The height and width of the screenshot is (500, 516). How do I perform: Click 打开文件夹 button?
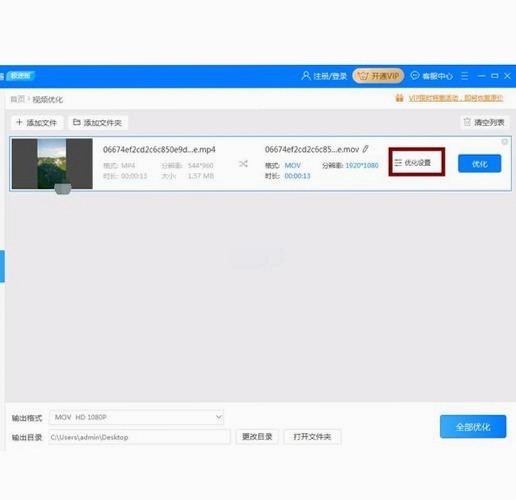(312, 437)
